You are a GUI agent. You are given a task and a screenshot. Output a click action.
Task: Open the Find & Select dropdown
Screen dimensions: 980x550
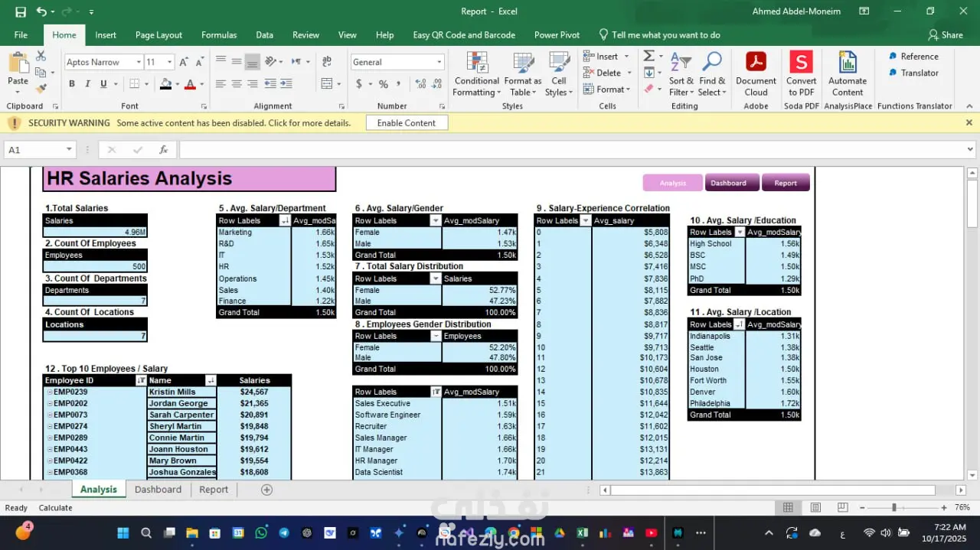tap(712, 73)
